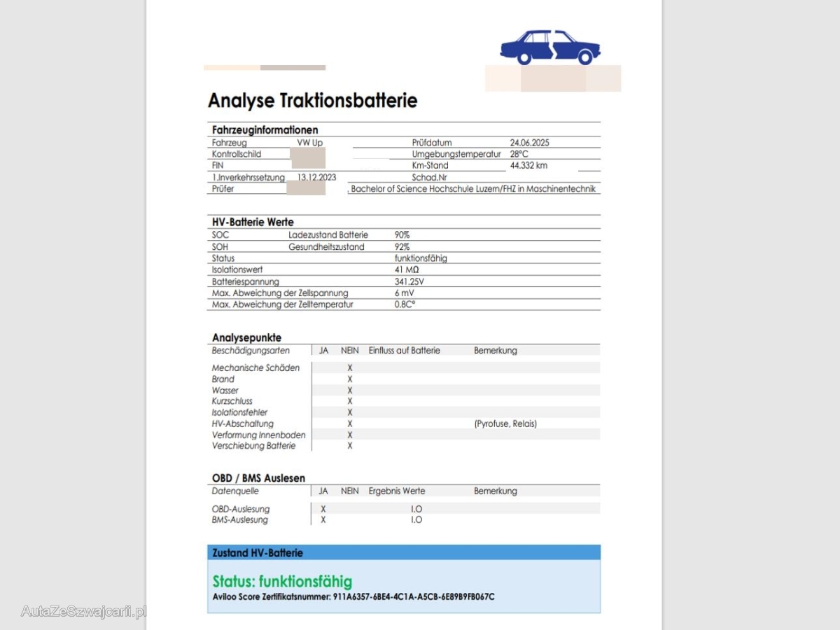Click the Status value 'funktionsfähig' in table
The image size is (840, 630).
(x=421, y=258)
